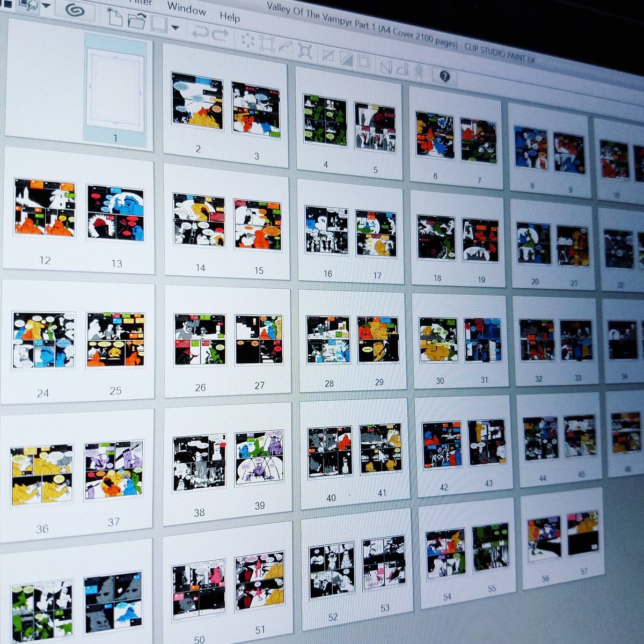Select page 16 thumbnail
Viewport: 644px width, 644px height.
click(x=326, y=230)
